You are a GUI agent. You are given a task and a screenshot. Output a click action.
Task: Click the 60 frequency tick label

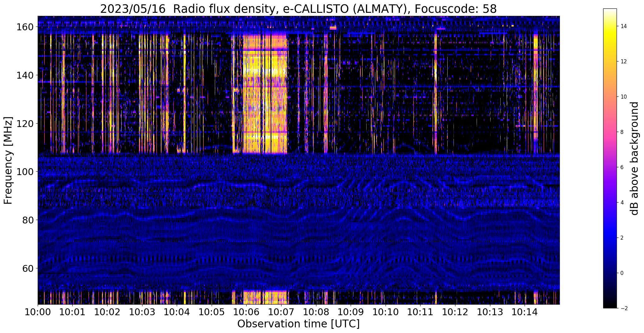(x=28, y=268)
